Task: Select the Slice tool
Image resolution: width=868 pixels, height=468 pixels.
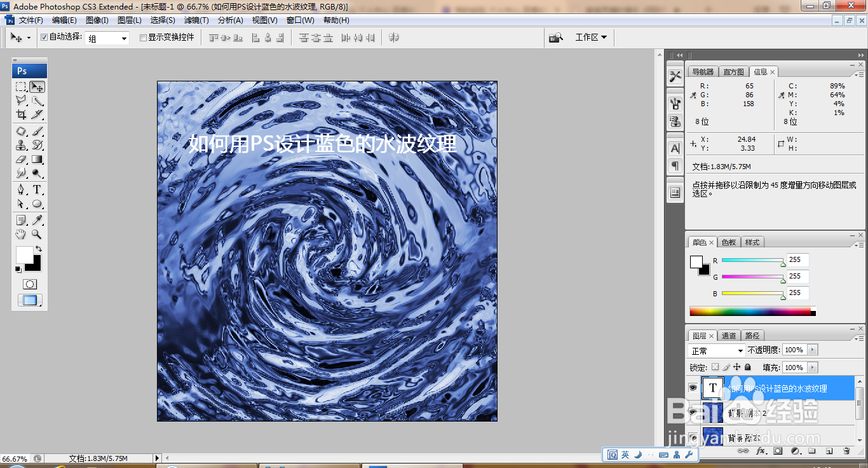Action: [x=37, y=114]
